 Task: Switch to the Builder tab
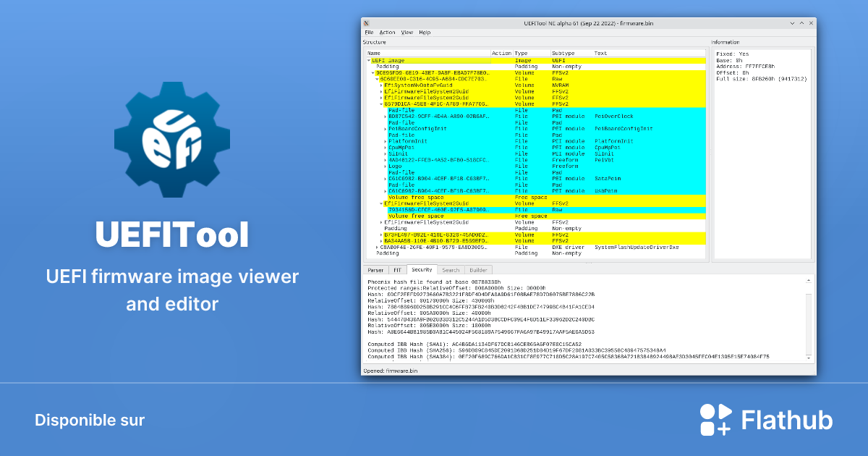[477, 269]
